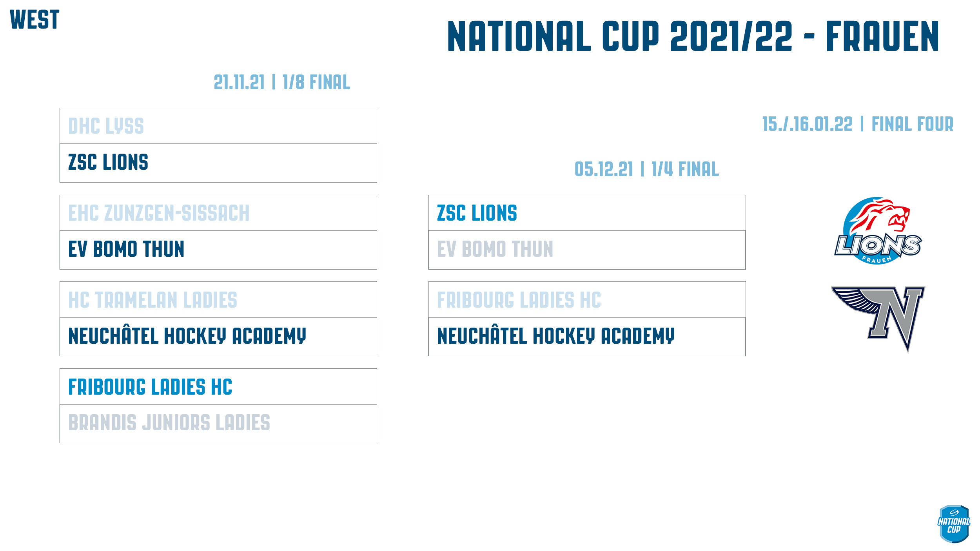Click EV Bomo Thun in the 1/8 final

tap(126, 249)
